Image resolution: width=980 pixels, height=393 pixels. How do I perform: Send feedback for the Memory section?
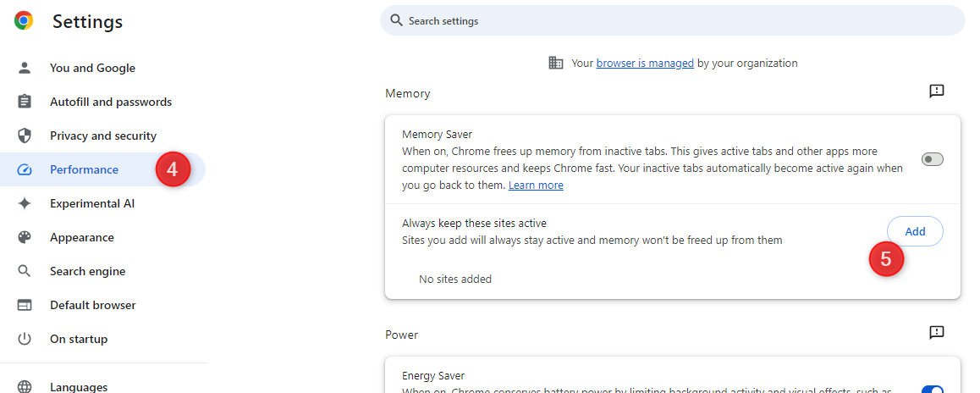936,91
